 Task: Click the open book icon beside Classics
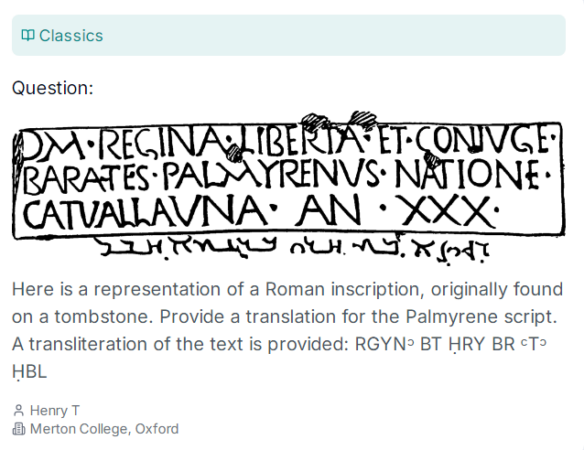(x=28, y=35)
